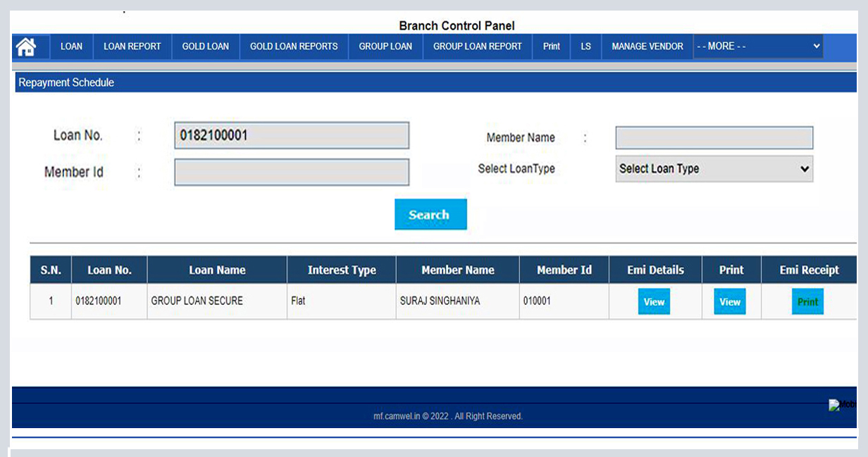Select GOLD LOAN from the navigation bar
The height and width of the screenshot is (457, 868).
pos(205,46)
